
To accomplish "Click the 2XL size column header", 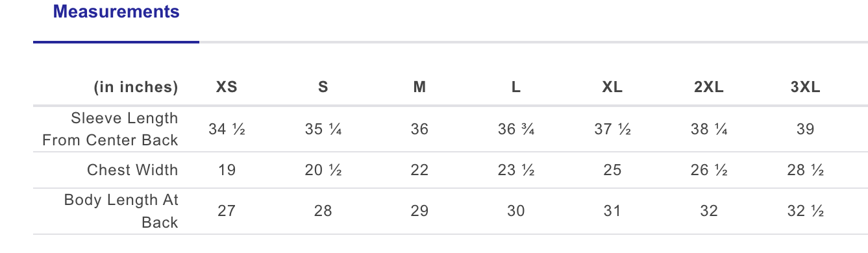I will 709,87.
